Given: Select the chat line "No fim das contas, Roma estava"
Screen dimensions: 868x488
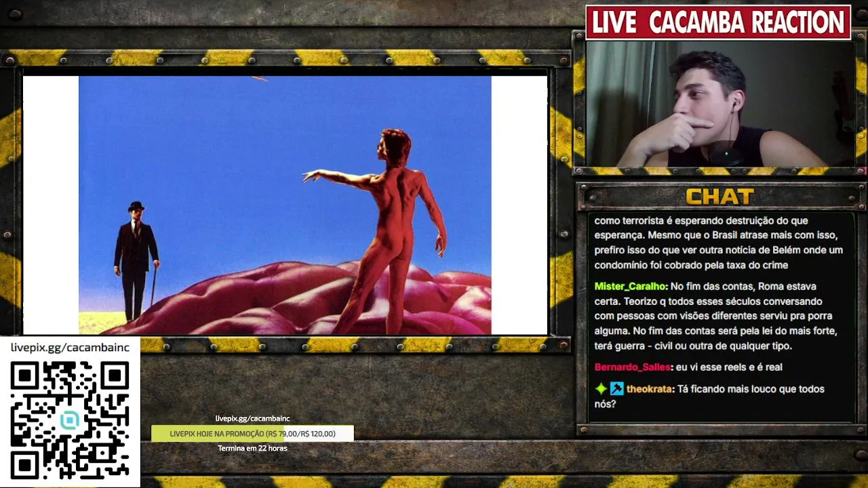Looking at the screenshot, I should point(743,287).
